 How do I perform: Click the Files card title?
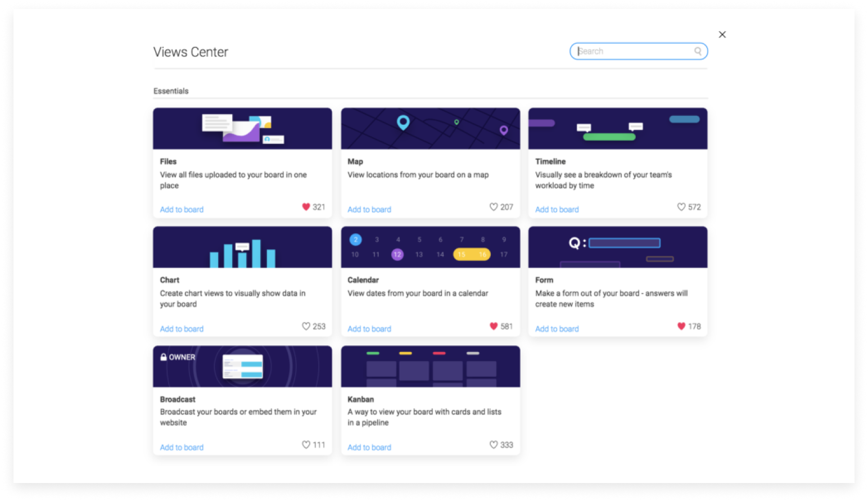[168, 161]
